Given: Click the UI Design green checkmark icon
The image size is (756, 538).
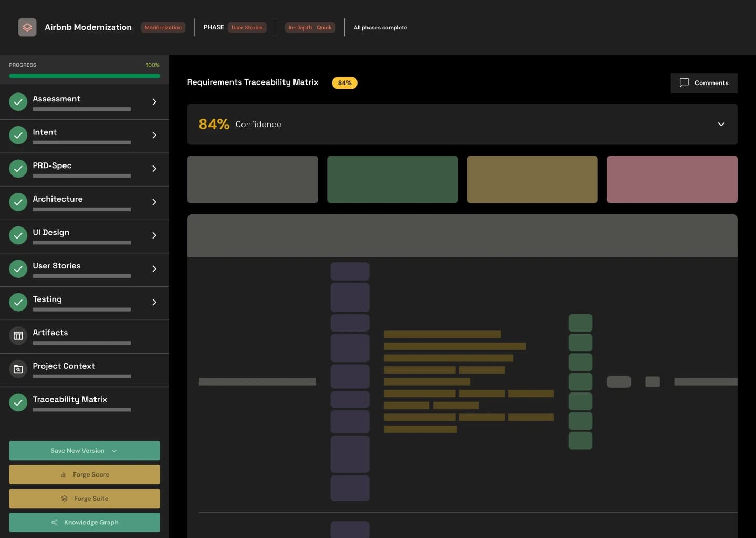Looking at the screenshot, I should (x=18, y=235).
